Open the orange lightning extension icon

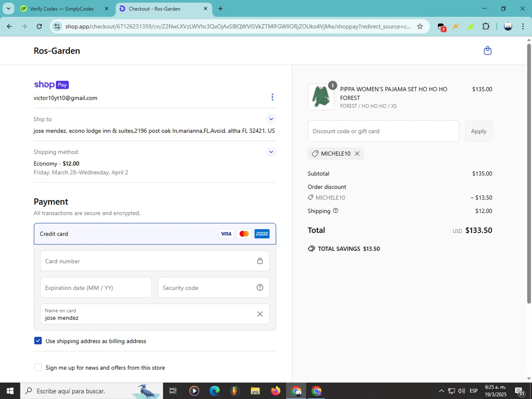(x=456, y=26)
